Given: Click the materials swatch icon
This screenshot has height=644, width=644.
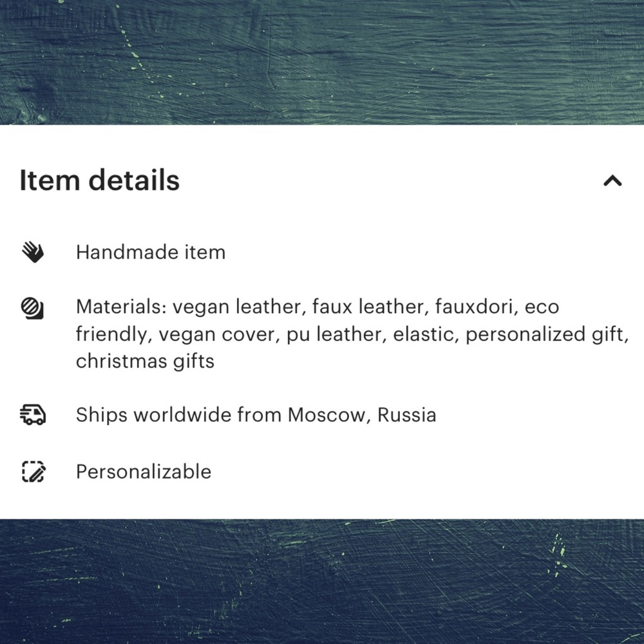Looking at the screenshot, I should click(x=32, y=308).
